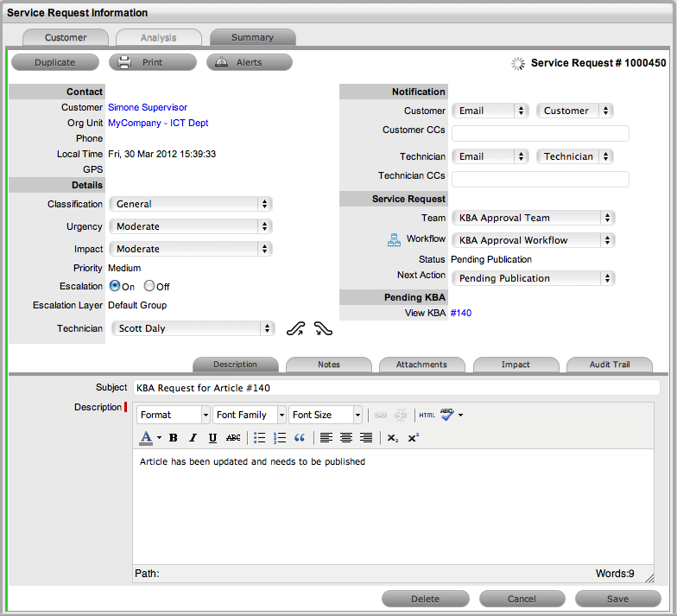This screenshot has height=616, width=677.
Task: Open KBA article #140 link
Action: [461, 313]
